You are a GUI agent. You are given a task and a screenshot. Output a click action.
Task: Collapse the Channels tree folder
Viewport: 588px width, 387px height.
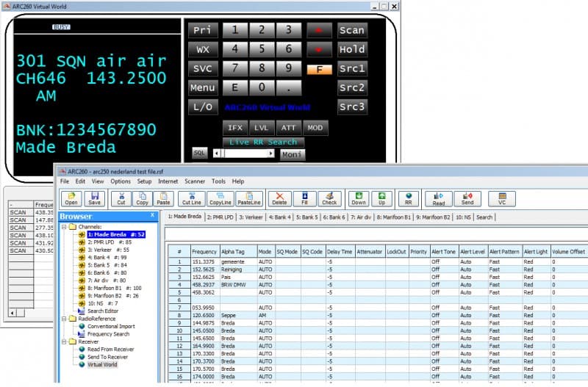pyautogui.click(x=64, y=227)
